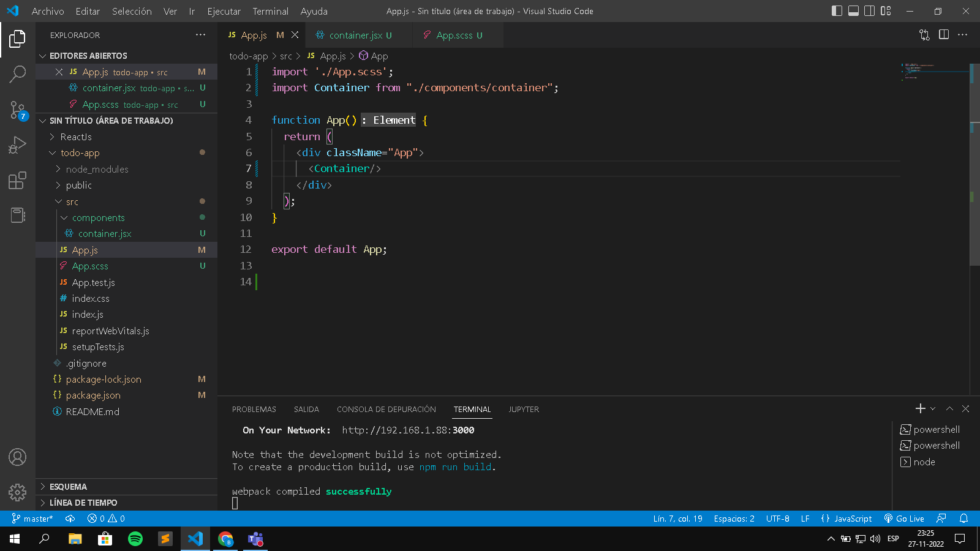The image size is (980, 551).
Task: Click the Extensions icon in activity bar
Action: pos(17,180)
